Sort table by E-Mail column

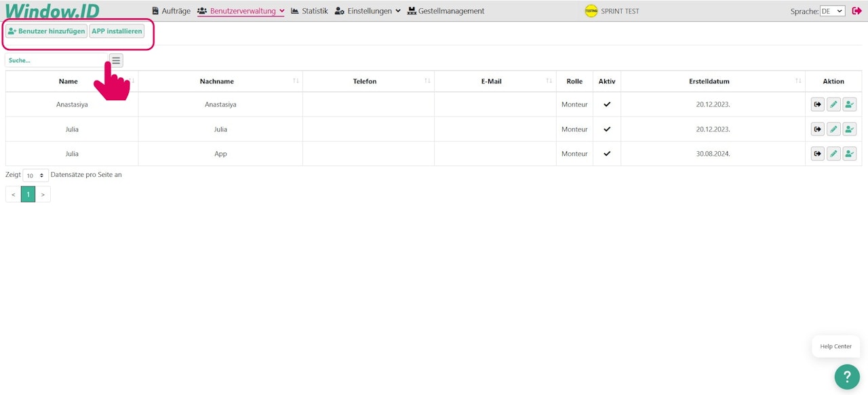coord(495,81)
